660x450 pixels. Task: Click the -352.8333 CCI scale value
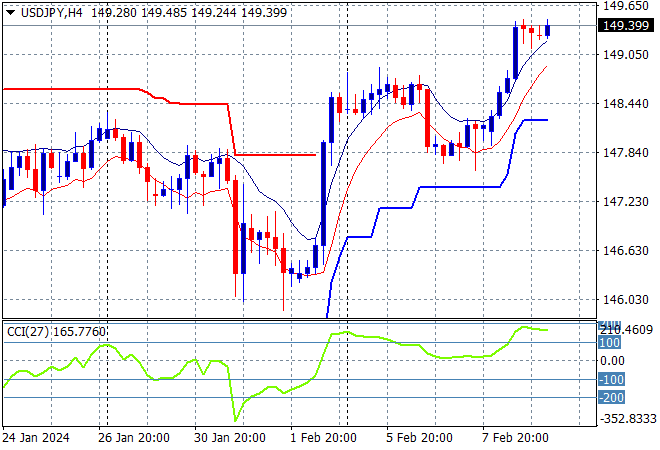(x=628, y=419)
